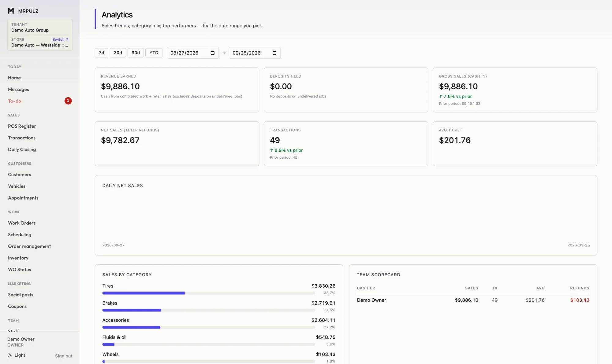Click the Demo Auto — Westside store name
The width and height of the screenshot is (612, 364).
coord(36,45)
